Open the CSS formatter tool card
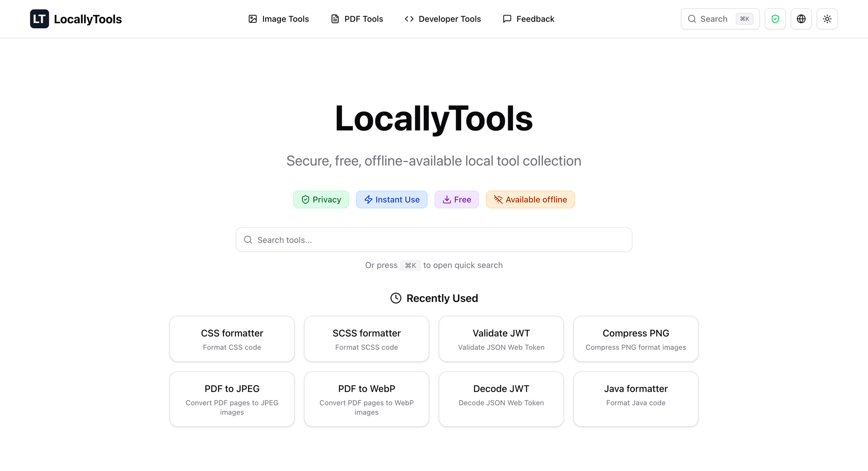Screen dimensions: 868x471 tap(232, 339)
